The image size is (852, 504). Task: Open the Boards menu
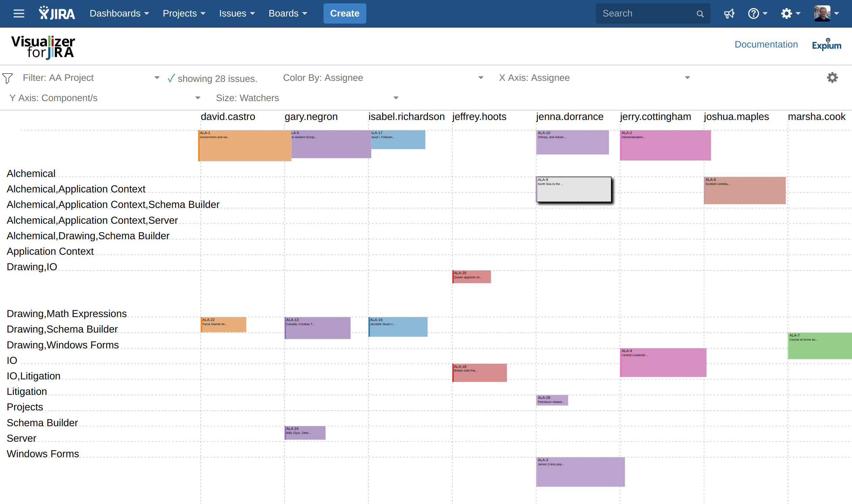(x=287, y=13)
